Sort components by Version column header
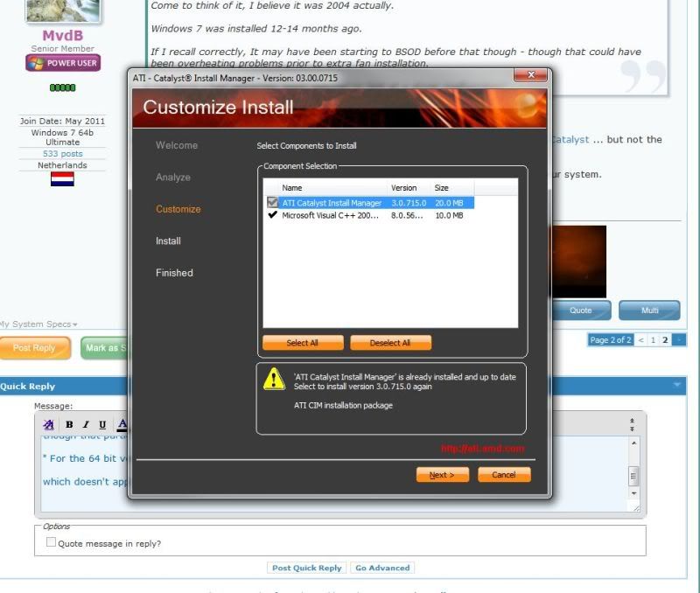This screenshot has width=700, height=593. tap(403, 188)
